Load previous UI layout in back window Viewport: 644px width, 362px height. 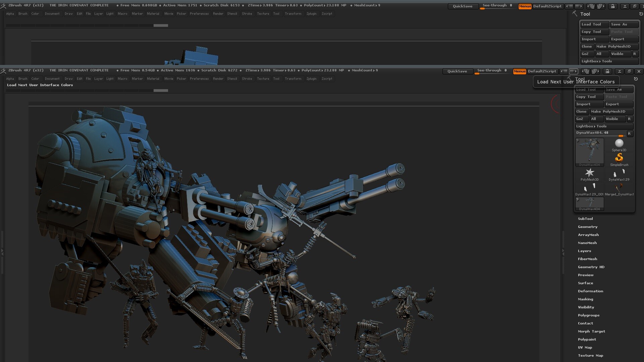click(591, 6)
